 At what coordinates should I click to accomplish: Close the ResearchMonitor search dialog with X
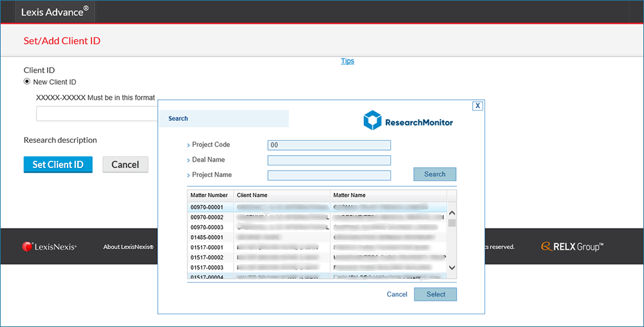click(x=477, y=106)
